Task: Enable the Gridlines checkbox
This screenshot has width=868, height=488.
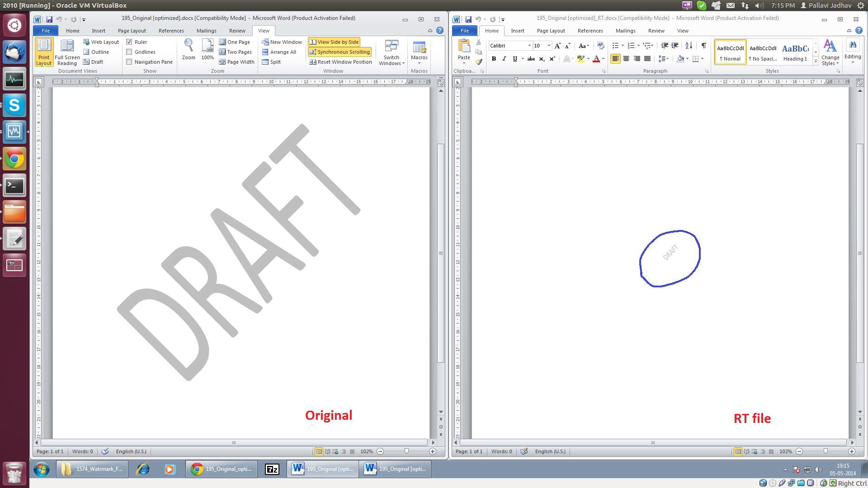Action: point(129,52)
